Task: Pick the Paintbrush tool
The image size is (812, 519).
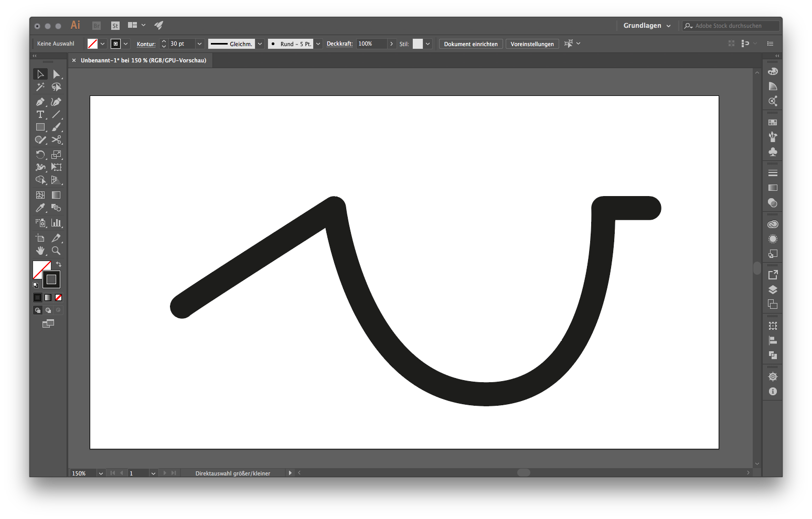Action: [x=56, y=127]
